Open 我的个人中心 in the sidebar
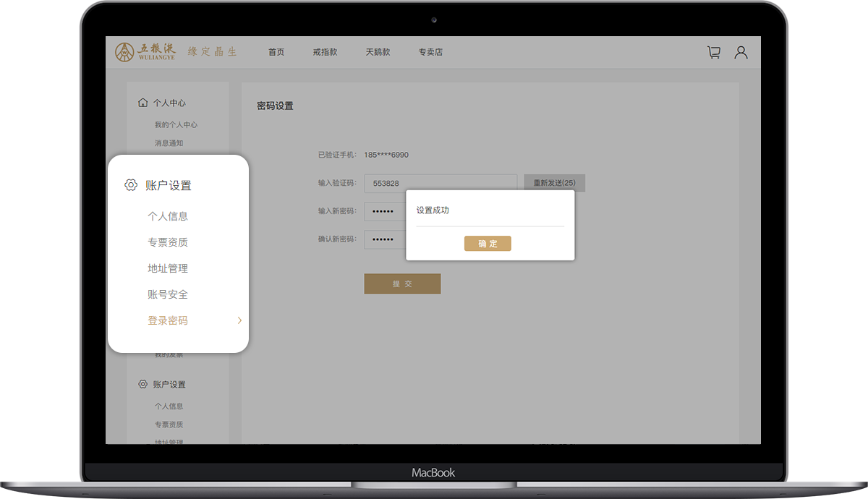Viewport: 868px width, 499px height. tap(176, 125)
